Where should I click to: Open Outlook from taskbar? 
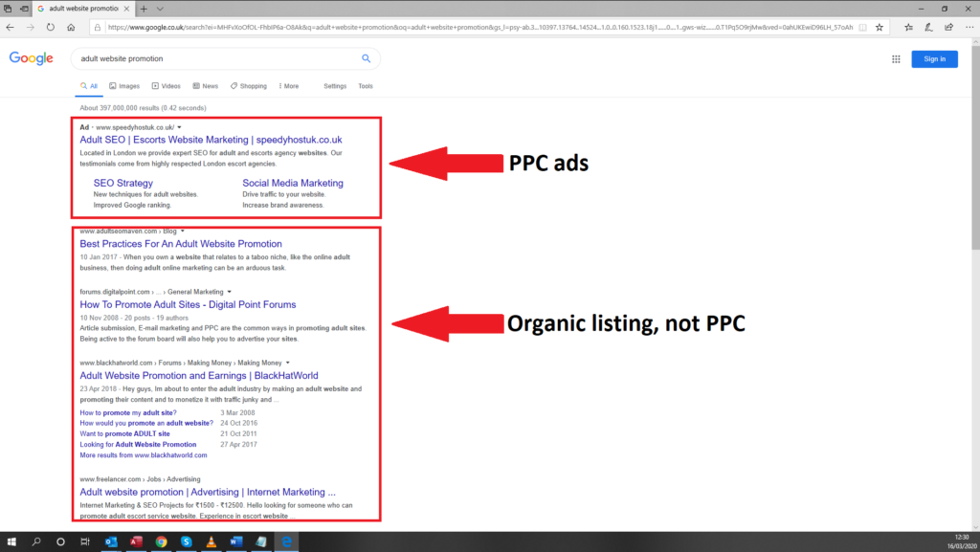111,541
